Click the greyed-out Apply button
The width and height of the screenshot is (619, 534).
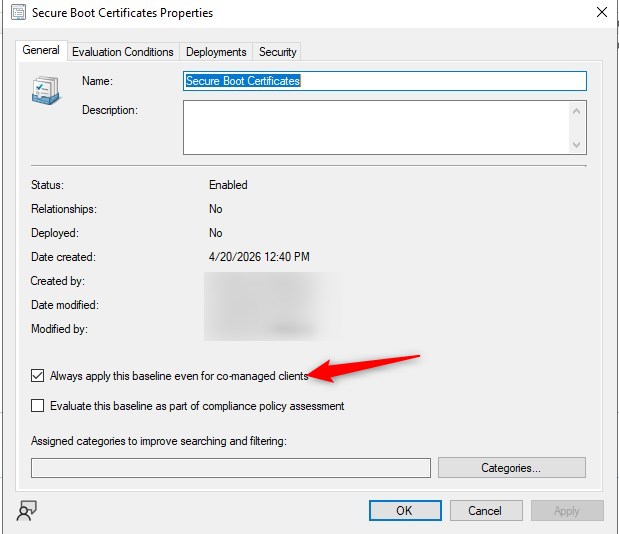pos(566,511)
